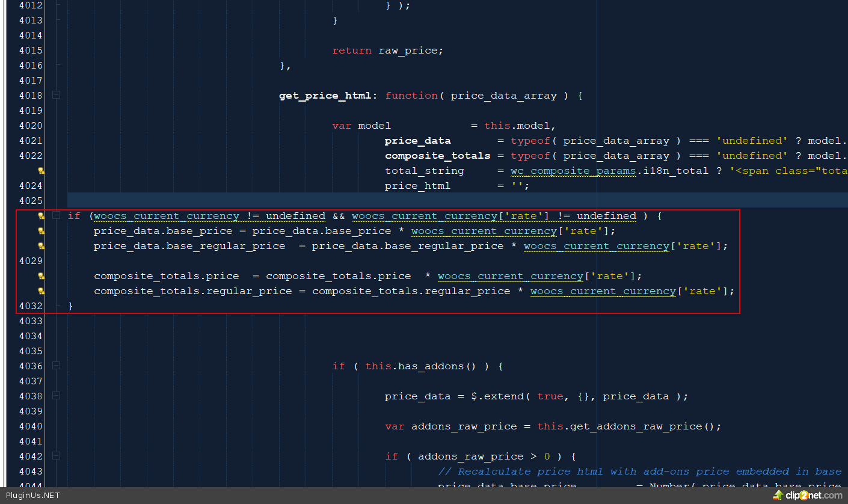Click the 'function' keyword on line 4018
Image resolution: width=848 pixels, height=504 pixels.
411,96
